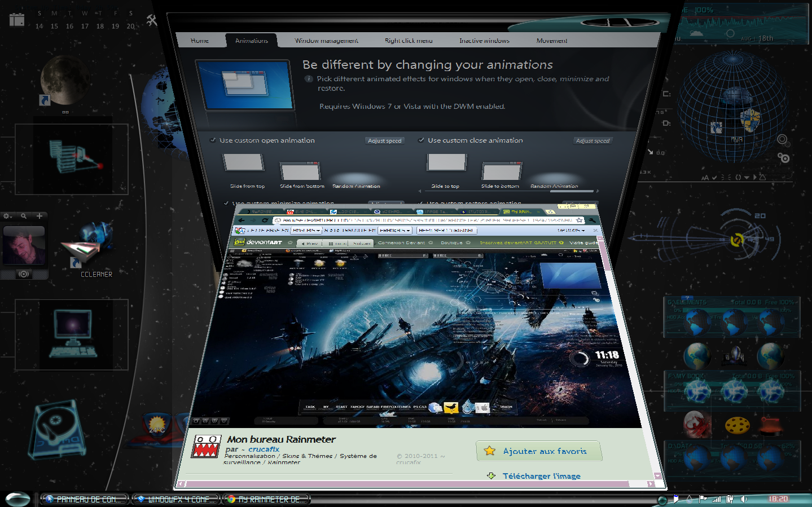Choose Slide to top close animation

coord(447,162)
